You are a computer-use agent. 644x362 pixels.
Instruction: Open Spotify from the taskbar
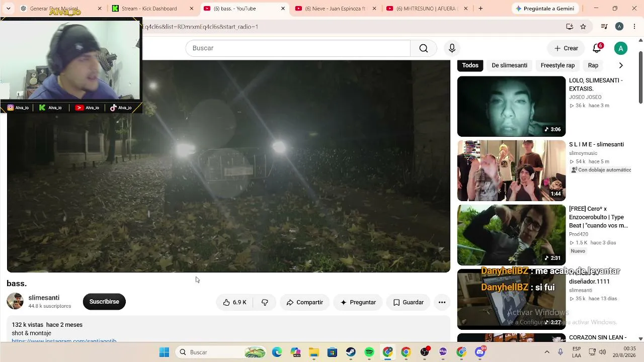(369, 352)
